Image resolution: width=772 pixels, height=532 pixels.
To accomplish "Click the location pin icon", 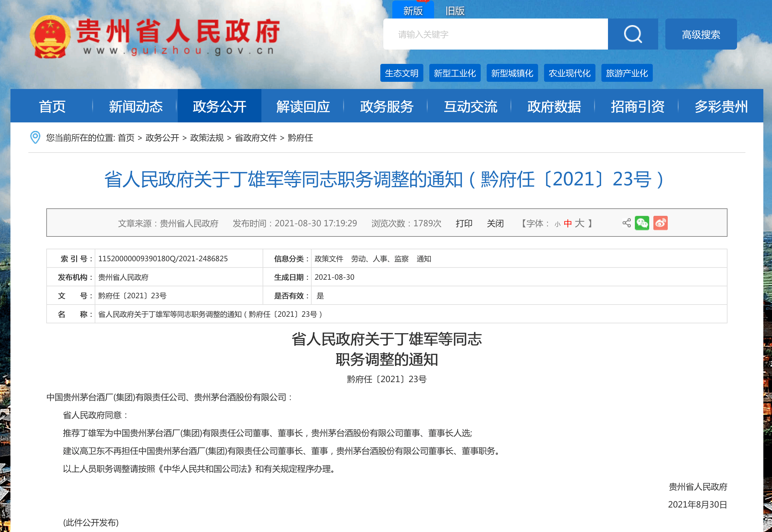I will (x=35, y=137).
